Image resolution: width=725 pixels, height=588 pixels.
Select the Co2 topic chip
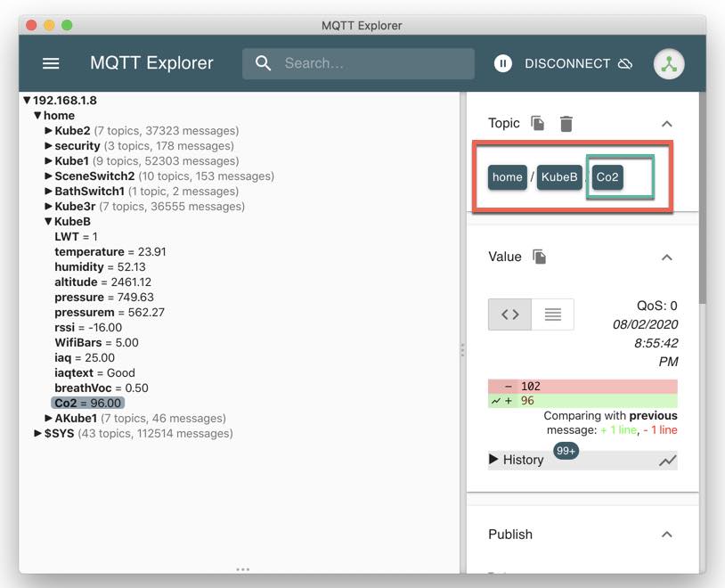(x=607, y=177)
